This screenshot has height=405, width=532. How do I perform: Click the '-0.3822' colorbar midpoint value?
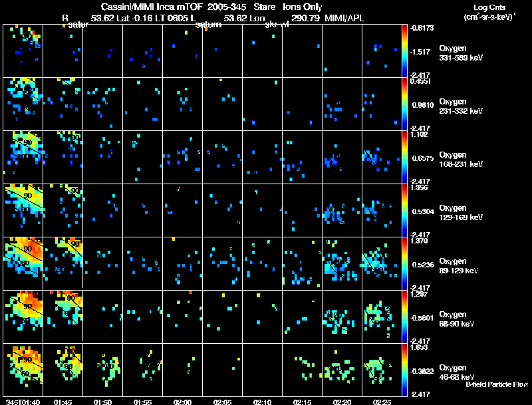tap(422, 372)
